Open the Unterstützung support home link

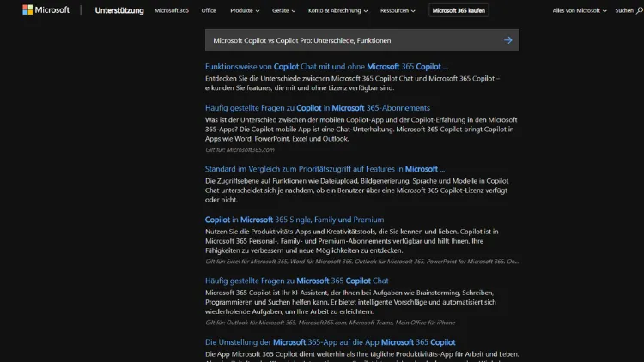click(x=119, y=10)
